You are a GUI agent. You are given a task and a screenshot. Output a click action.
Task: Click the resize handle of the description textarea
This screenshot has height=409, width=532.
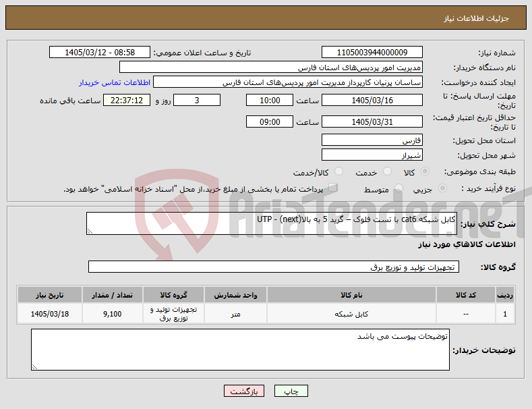tap(90, 231)
